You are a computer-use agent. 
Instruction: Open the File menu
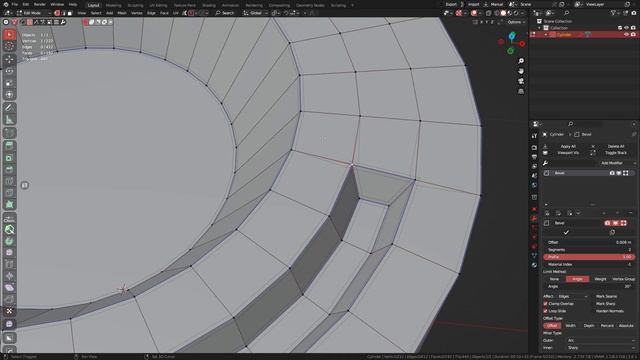click(15, 4)
